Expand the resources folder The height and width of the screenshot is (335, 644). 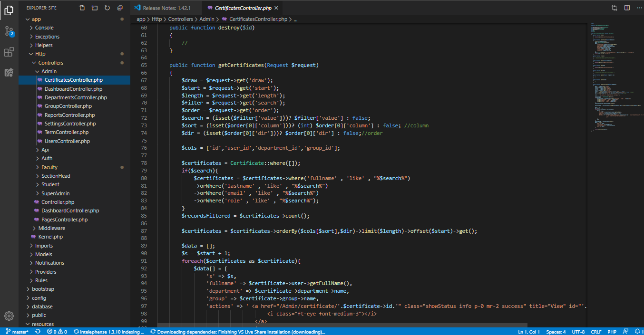(x=74, y=324)
